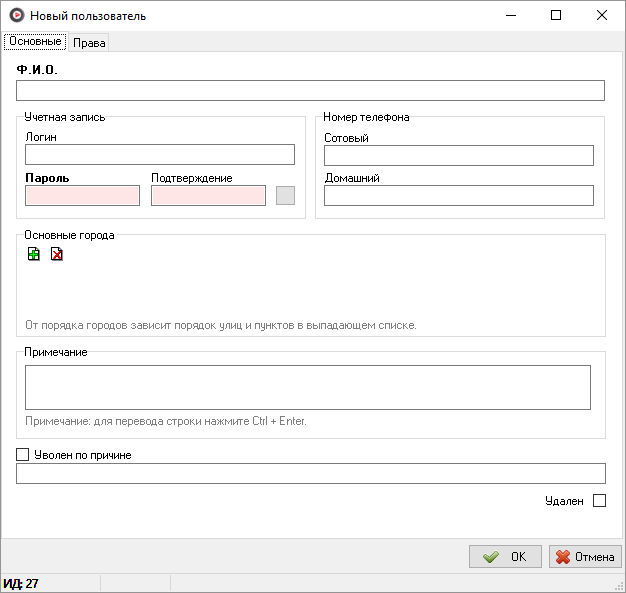Click the small button beside Подтверждение field
The image size is (626, 593).
tap(285, 196)
